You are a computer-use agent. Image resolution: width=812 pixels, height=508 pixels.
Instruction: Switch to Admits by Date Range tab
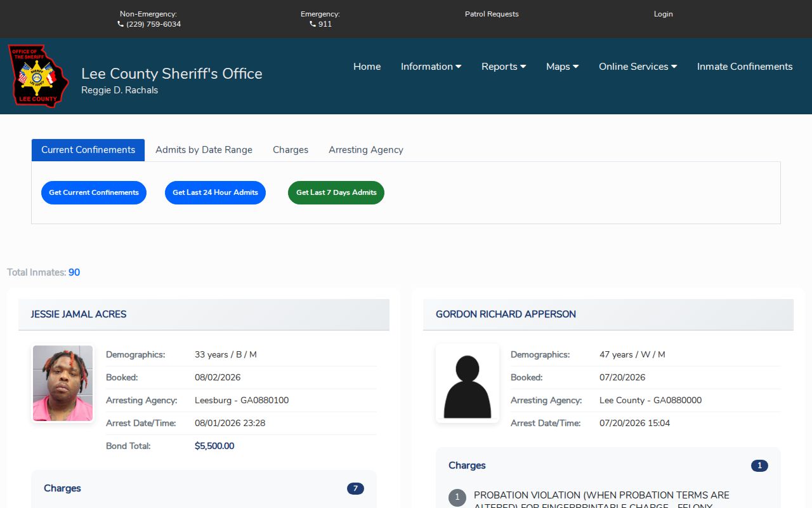click(x=204, y=150)
